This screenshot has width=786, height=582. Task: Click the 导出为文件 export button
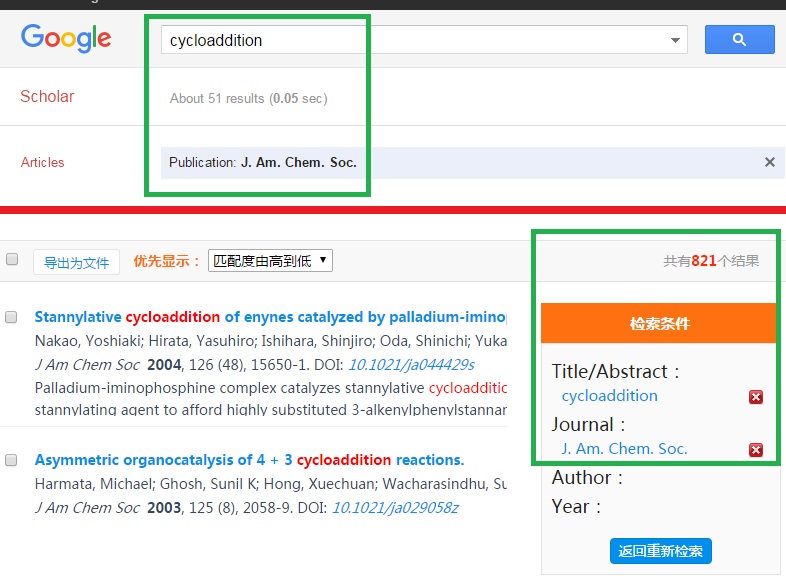pos(76,262)
